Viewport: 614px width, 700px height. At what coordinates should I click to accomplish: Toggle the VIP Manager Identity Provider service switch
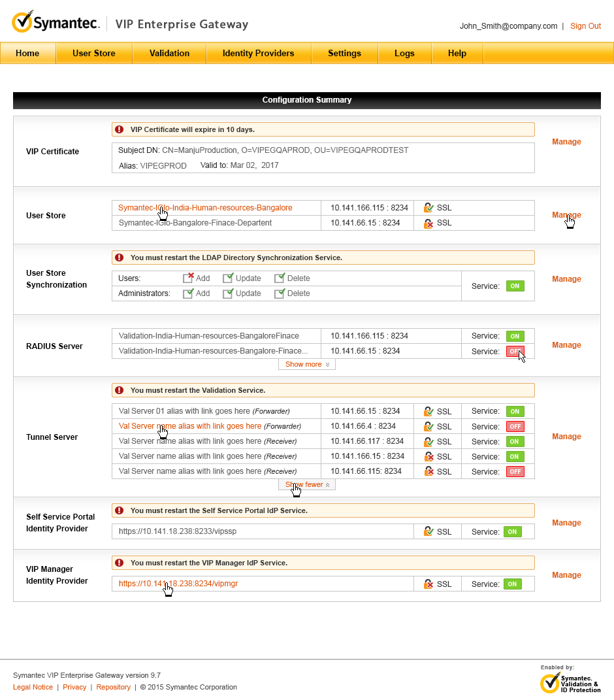(515, 584)
